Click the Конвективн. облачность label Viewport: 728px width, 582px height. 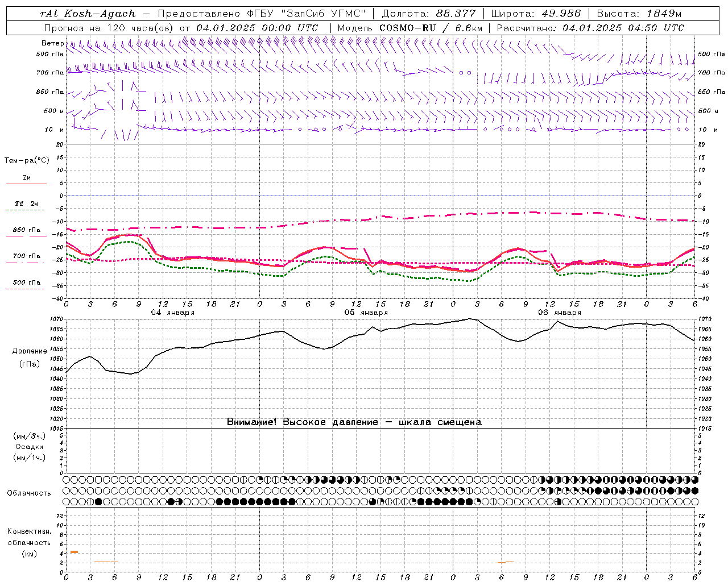point(29,537)
